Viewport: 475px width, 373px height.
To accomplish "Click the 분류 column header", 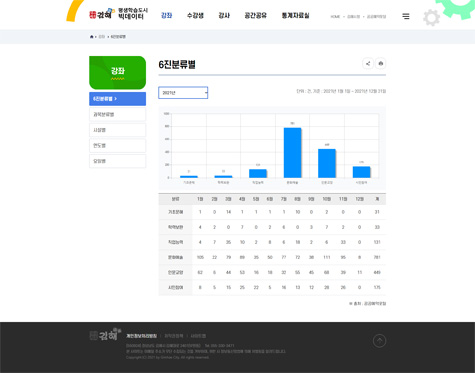I will pyautogui.click(x=175, y=199).
